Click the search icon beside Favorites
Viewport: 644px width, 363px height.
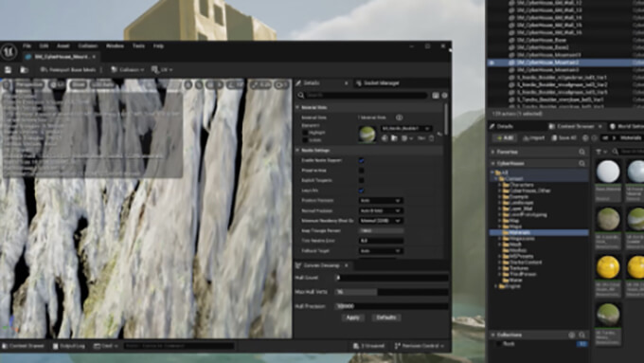(x=581, y=152)
